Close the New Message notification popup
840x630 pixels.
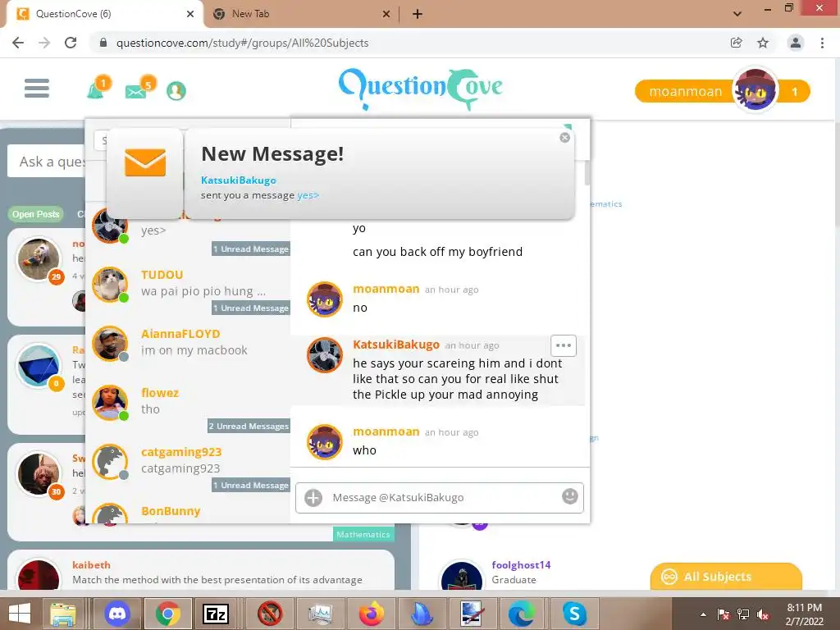tap(564, 138)
